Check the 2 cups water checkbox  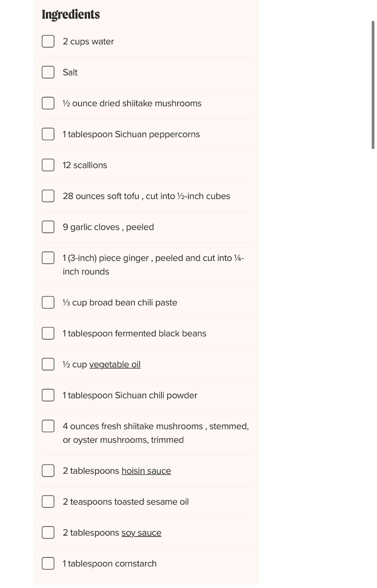48,41
